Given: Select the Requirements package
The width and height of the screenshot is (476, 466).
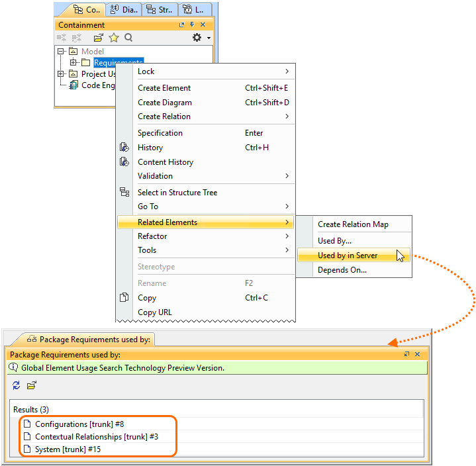Looking at the screenshot, I should [x=118, y=62].
